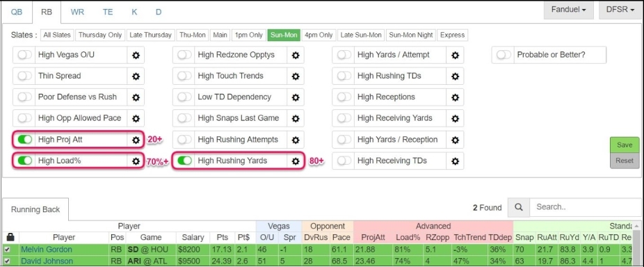Open settings gear for High Touch Trends
Viewport: 644px width, 267px height.
coord(296,76)
